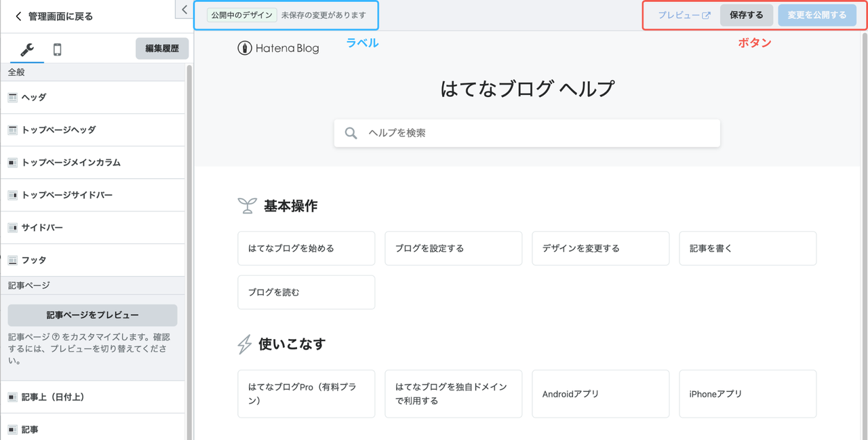Open 編集履歴 edit history
This screenshot has height=440, width=868.
point(162,49)
